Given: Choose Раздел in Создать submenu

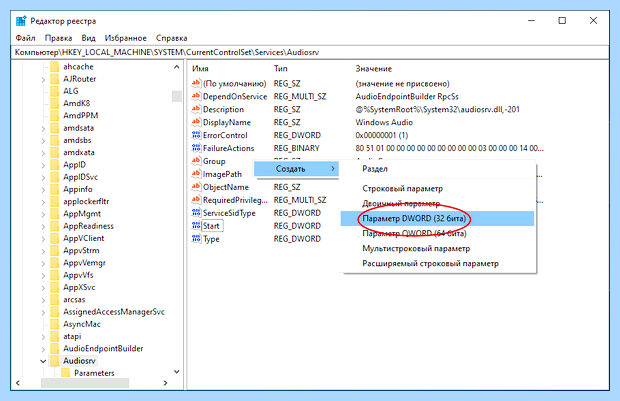Looking at the screenshot, I should 437,169.
